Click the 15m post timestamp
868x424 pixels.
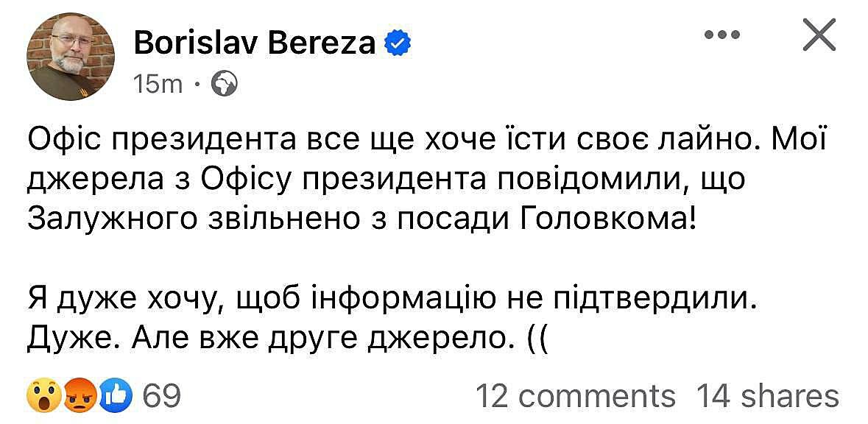pyautogui.click(x=157, y=85)
